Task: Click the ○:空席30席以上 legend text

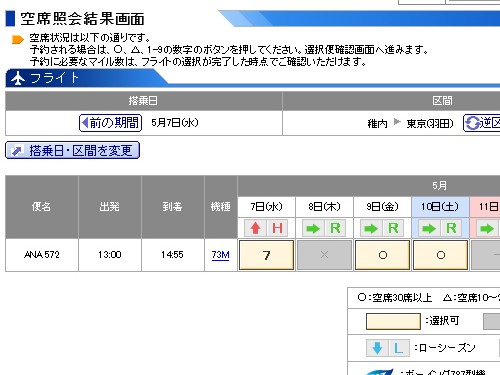Action: (394, 297)
